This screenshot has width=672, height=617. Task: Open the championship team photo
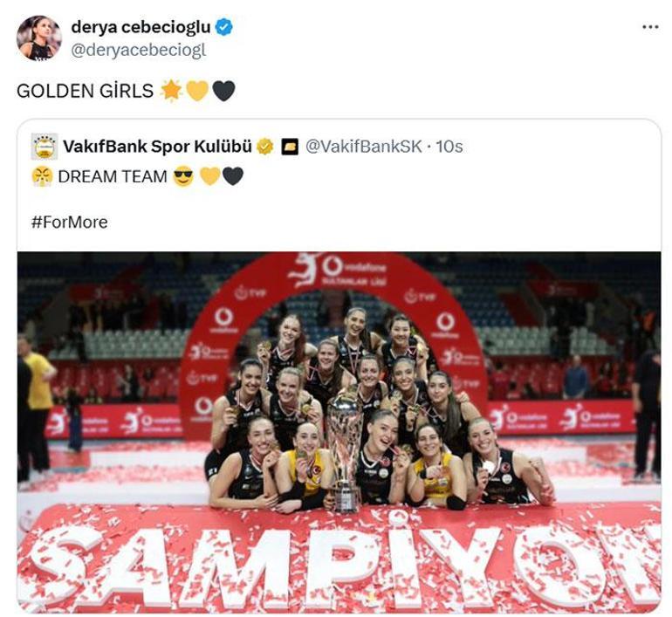[339, 432]
